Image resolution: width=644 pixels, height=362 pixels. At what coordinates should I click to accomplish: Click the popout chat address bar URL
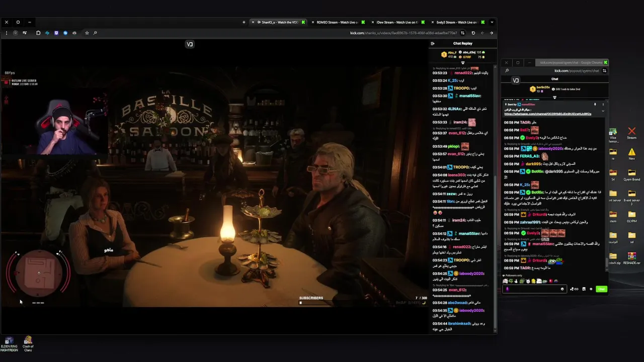point(577,71)
